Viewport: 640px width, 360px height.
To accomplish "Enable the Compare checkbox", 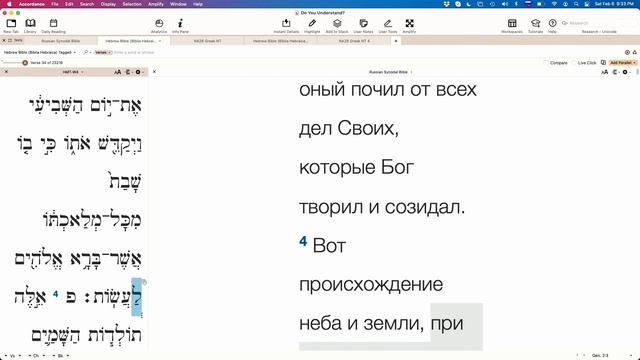I will pyautogui.click(x=546, y=63).
